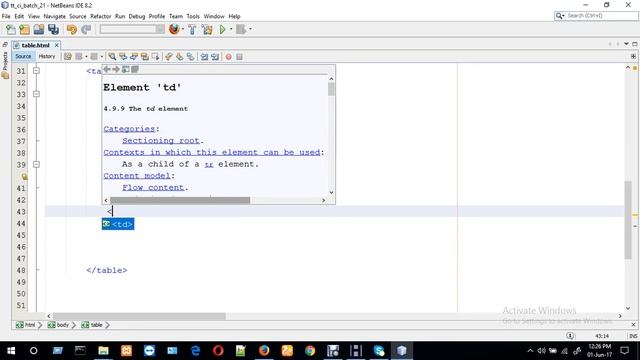Click the editor vertical scrollbar thumb
This screenshot has height=360, width=640.
coord(628,220)
